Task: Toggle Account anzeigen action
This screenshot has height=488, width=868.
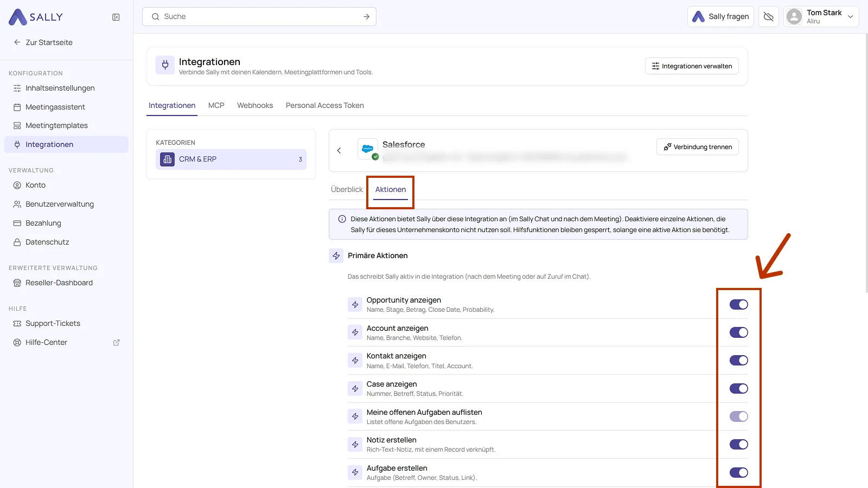Action: [x=739, y=332]
